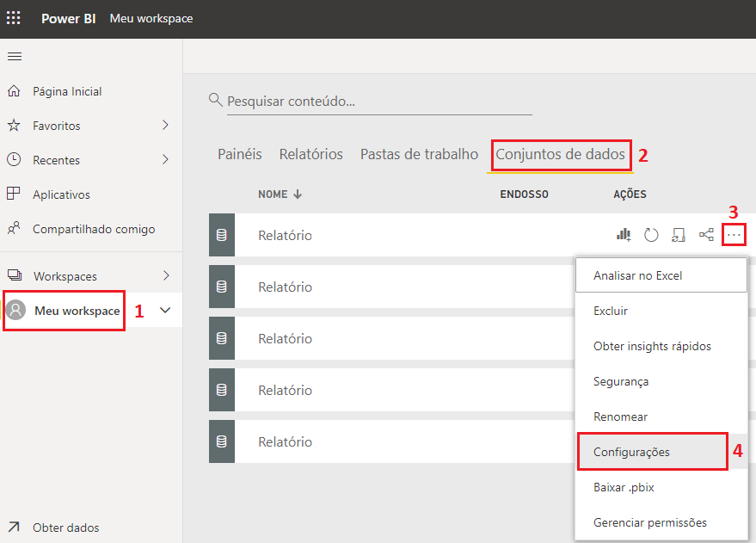Open Compartilhado comigo in sidebar
The image size is (756, 543).
click(93, 229)
